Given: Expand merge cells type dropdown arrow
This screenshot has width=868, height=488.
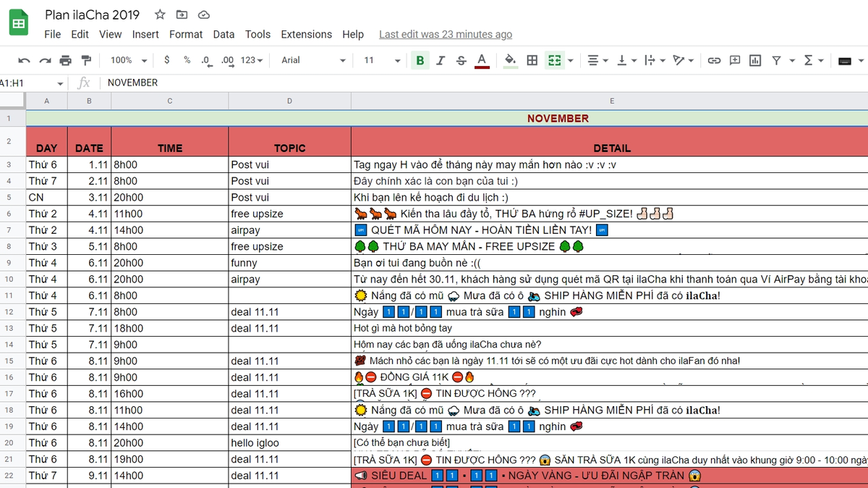Looking at the screenshot, I should click(x=571, y=61).
